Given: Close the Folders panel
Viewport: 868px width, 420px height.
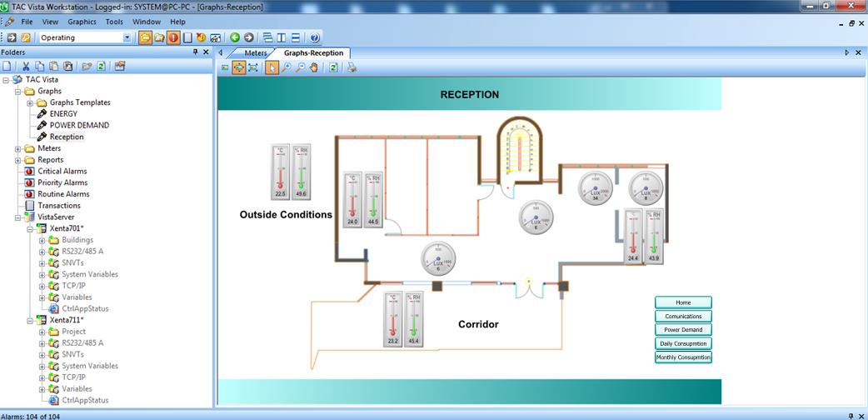Looking at the screenshot, I should tap(206, 52).
